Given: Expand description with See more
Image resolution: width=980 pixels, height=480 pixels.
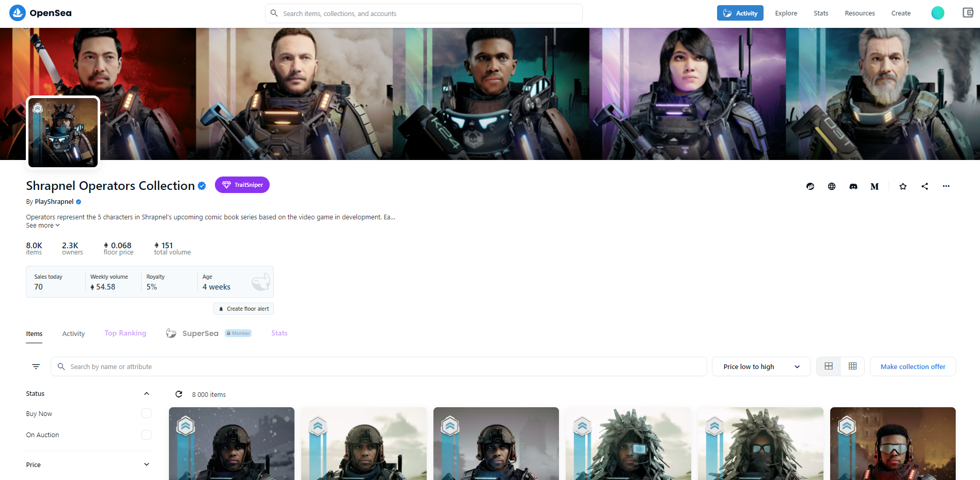Looking at the screenshot, I should (x=43, y=226).
